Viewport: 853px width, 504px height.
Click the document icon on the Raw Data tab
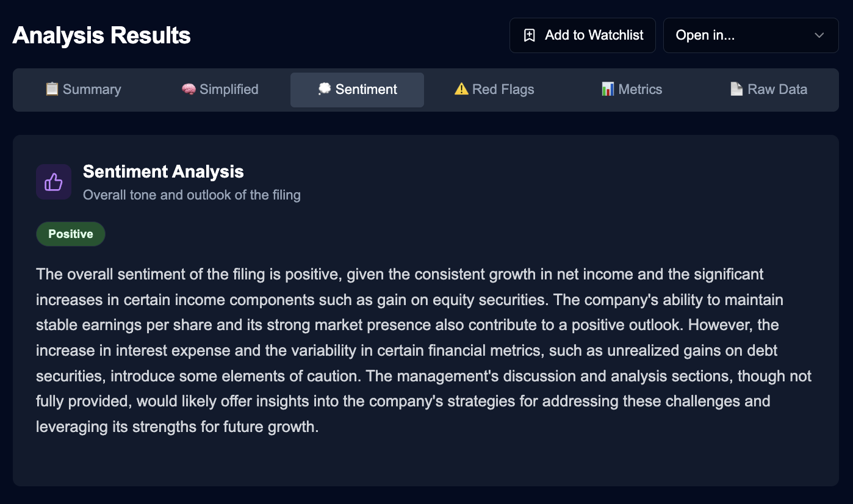[x=736, y=89]
